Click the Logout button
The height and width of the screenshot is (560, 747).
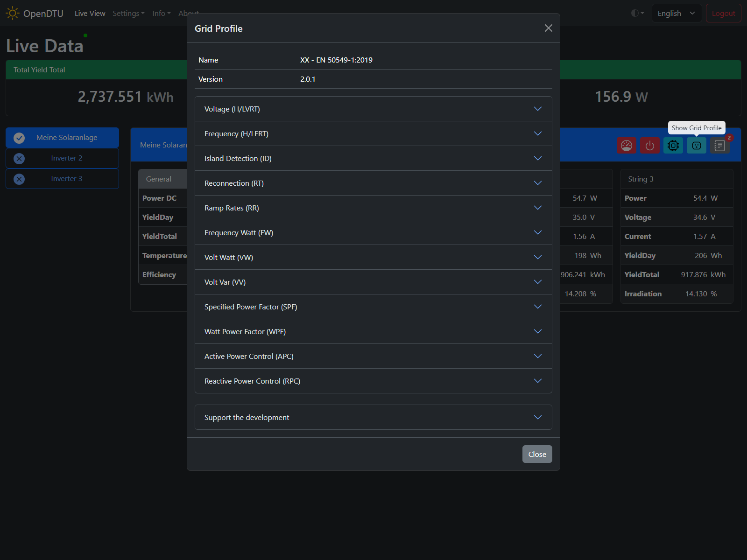(x=723, y=14)
